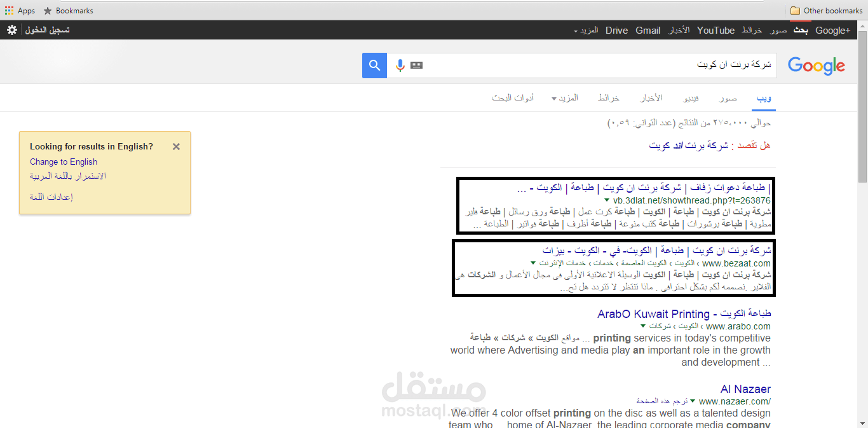The height and width of the screenshot is (428, 868).
Task: Open أدوات البحث search tools
Action: pos(513,98)
